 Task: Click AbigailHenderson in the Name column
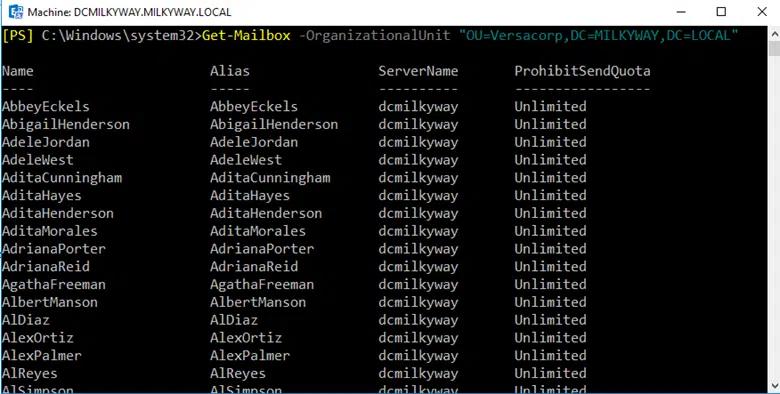[66, 124]
